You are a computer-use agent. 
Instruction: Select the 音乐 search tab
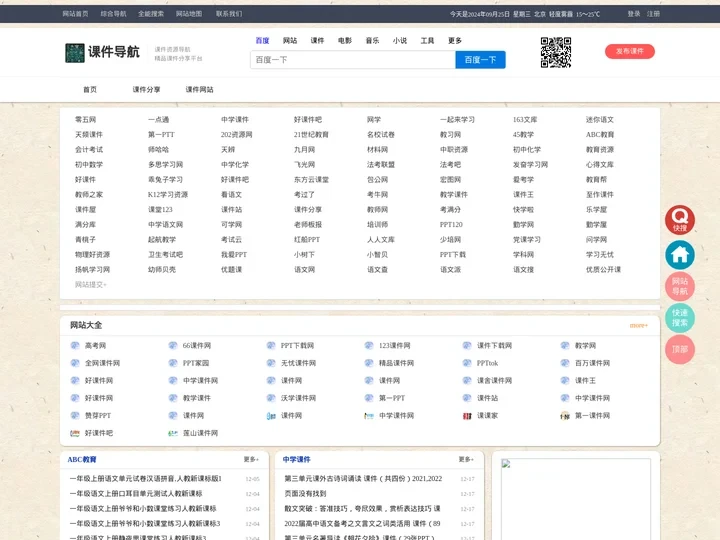[372, 40]
